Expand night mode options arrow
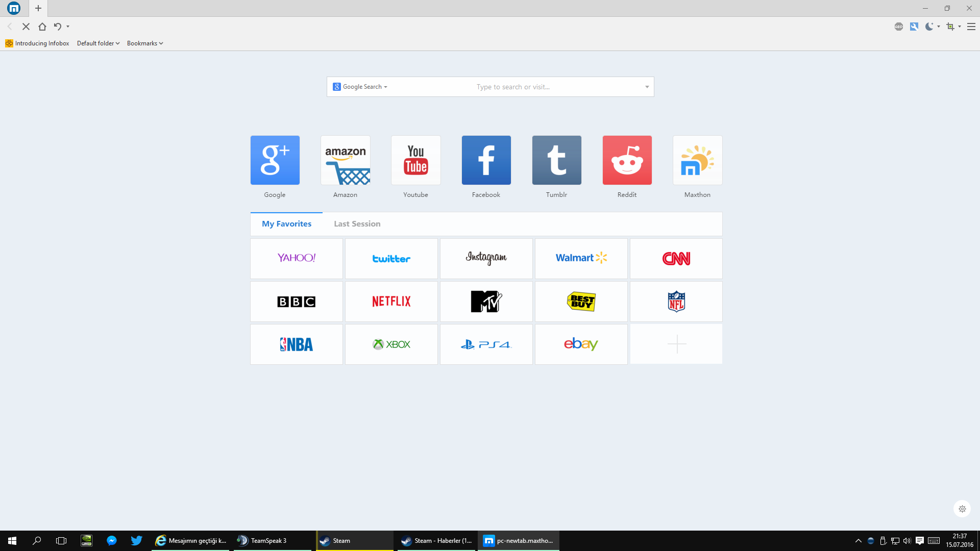 939,27
